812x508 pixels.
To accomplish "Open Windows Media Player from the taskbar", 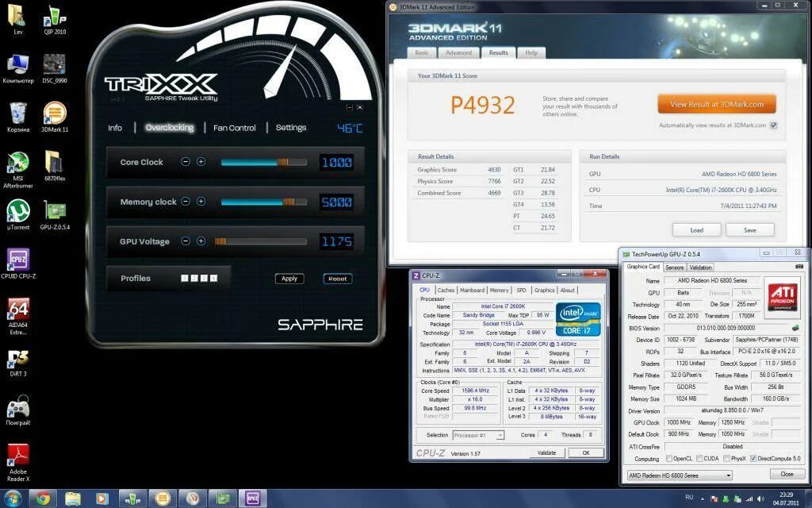I will click(x=102, y=498).
